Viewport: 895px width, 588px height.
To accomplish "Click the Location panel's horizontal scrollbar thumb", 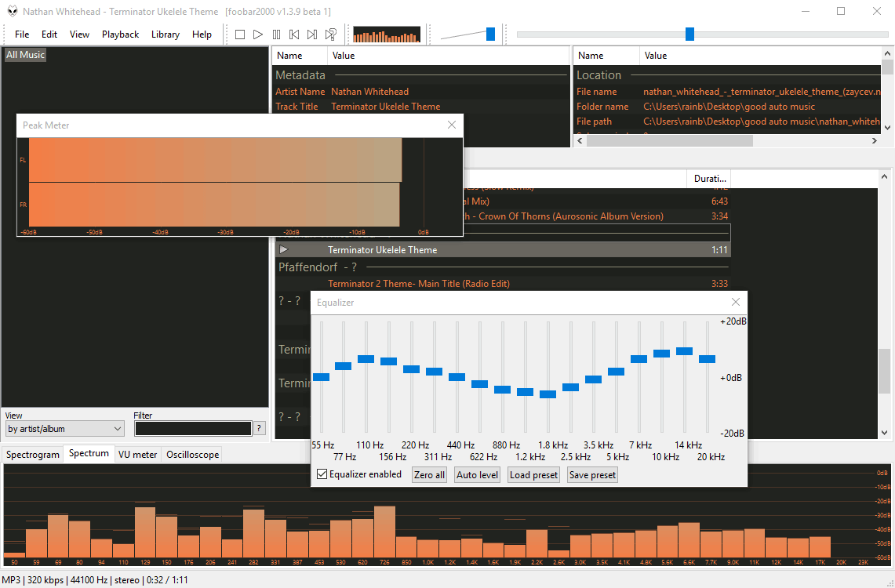I will click(670, 141).
